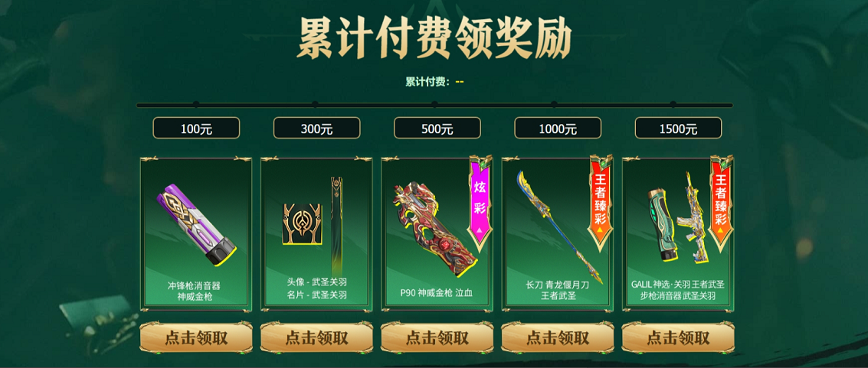Screen dimensions: 868x368
Task: Claim the 300元 tier reward button
Action: click(316, 337)
